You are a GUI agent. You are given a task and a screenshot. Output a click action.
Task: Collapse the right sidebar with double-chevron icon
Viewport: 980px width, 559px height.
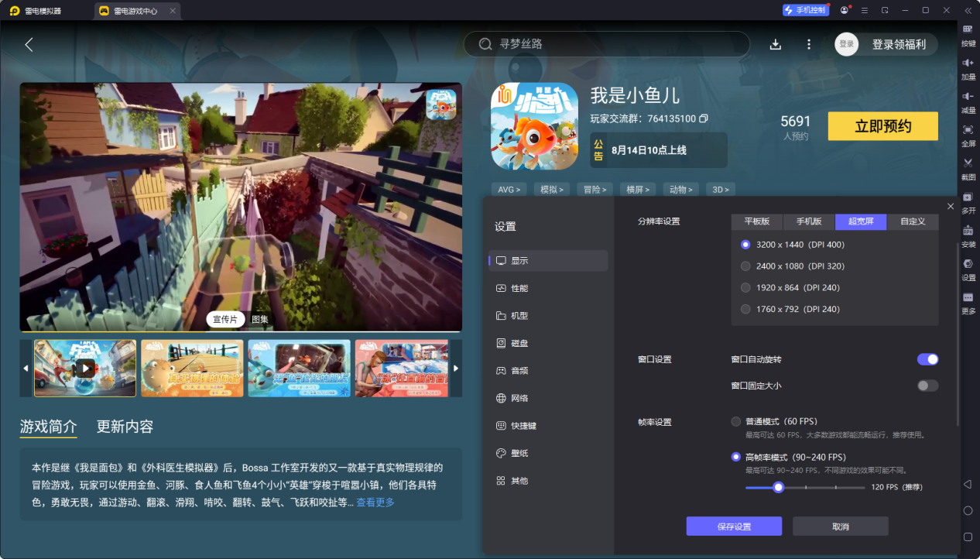click(968, 10)
